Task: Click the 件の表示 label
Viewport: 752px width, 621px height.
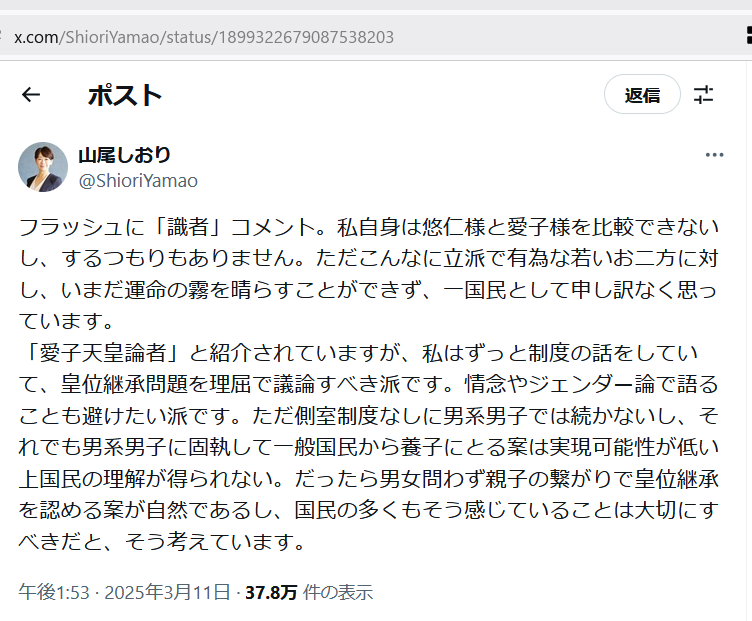Action: [x=338, y=593]
